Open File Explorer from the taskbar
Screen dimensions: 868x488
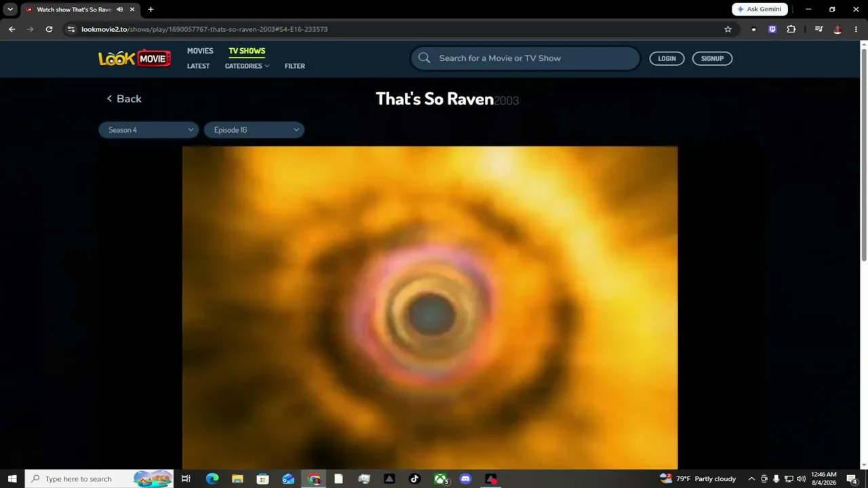pos(237,479)
